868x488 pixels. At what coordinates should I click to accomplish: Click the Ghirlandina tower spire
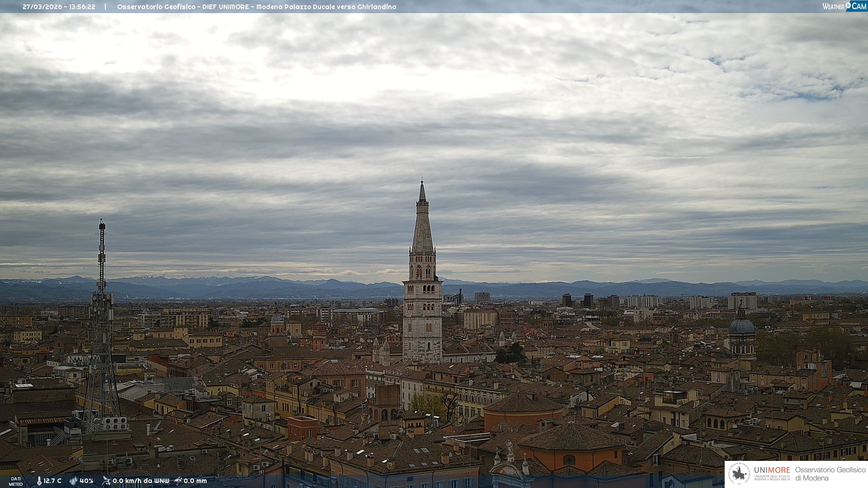tap(422, 221)
